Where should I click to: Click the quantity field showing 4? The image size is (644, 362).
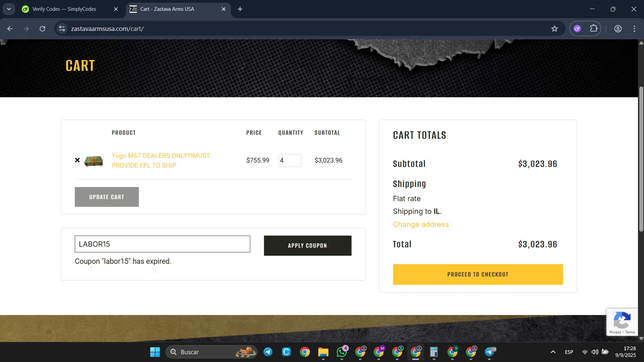pyautogui.click(x=290, y=160)
